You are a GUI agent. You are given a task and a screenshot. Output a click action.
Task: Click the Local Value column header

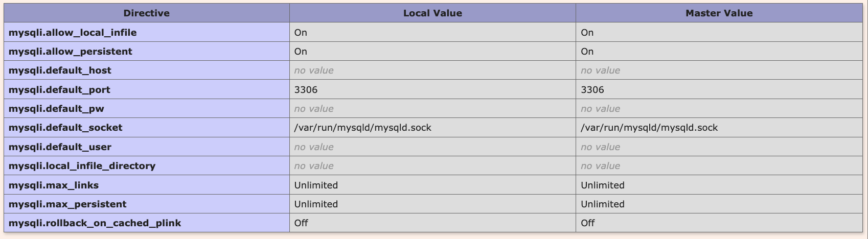point(432,13)
